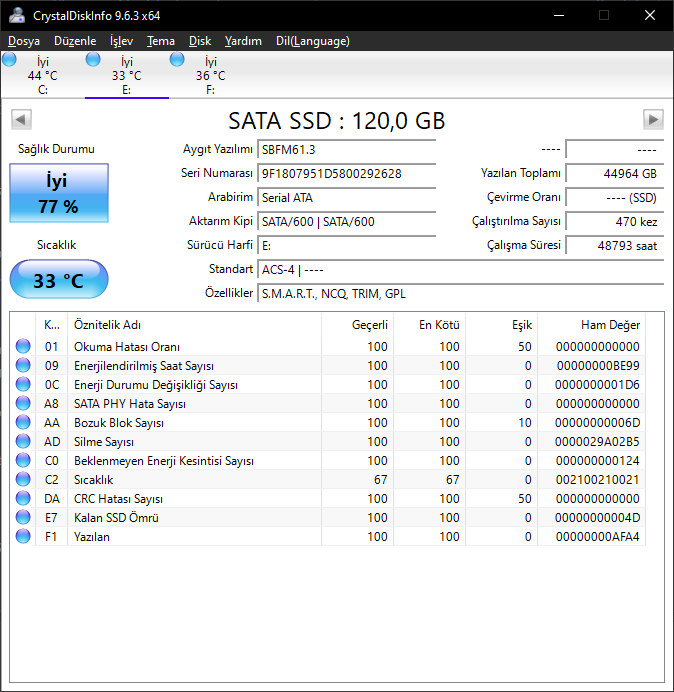Viewport: 674px width, 692px height.
Task: Select the C: drive tab at 44 °C
Action: (42, 75)
